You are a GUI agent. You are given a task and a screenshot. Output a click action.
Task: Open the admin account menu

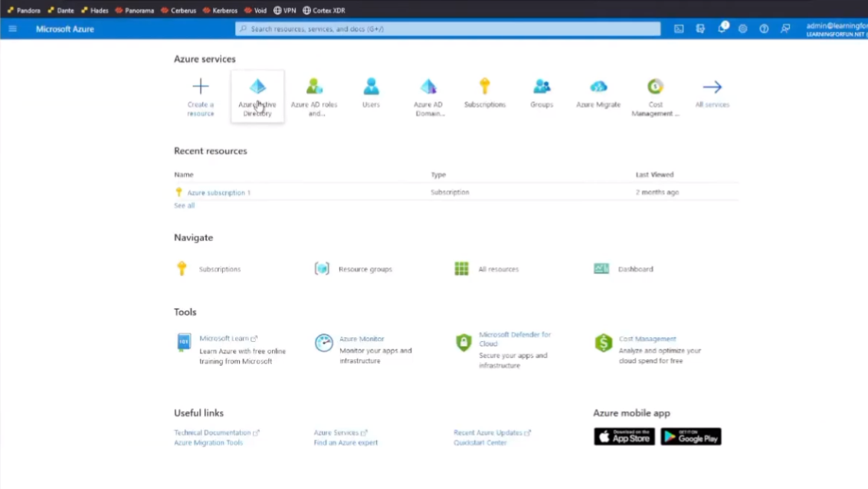pos(837,29)
